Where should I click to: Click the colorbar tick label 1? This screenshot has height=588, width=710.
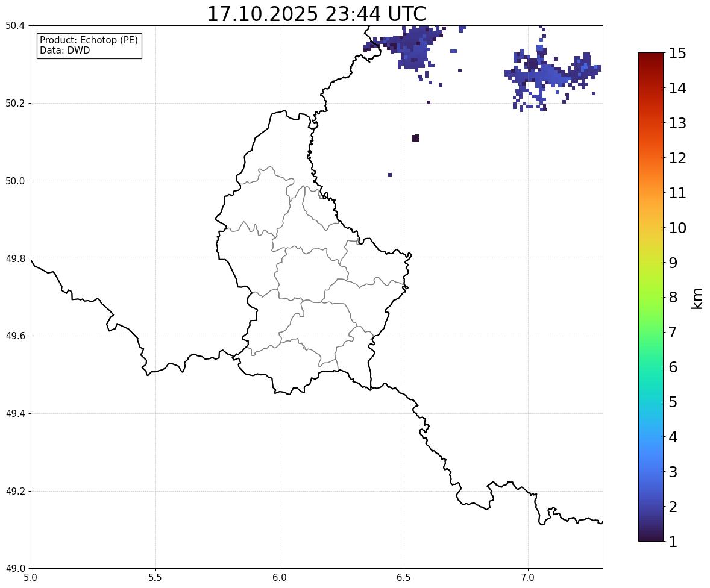[x=673, y=542]
